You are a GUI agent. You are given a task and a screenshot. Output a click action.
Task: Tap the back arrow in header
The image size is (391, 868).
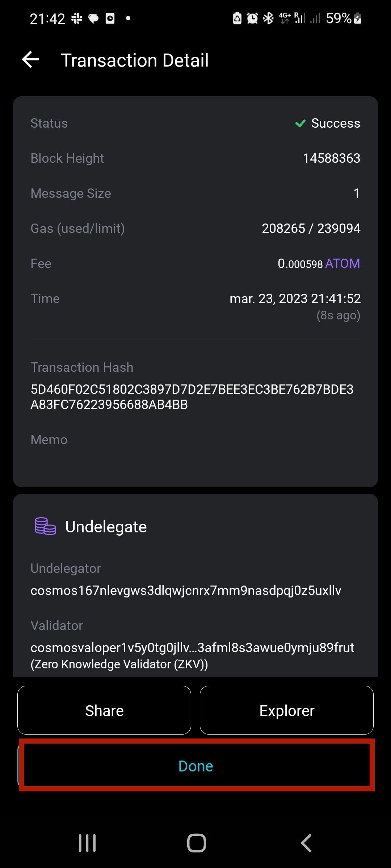31,60
